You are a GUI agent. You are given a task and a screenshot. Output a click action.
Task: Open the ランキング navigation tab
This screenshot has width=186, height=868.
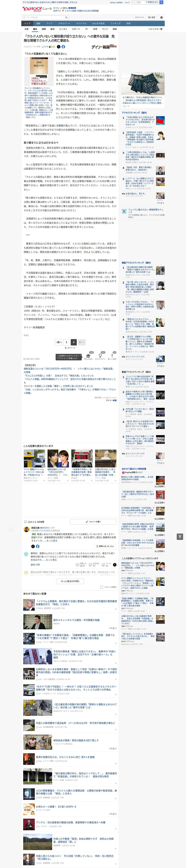[x=115, y=23]
